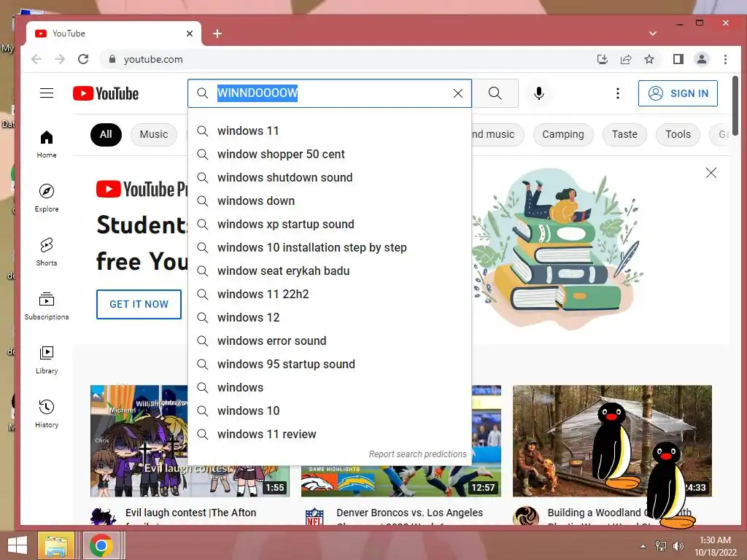The height and width of the screenshot is (560, 747).
Task: Choose suggestion "windows shutdown sound"
Action: click(x=330, y=178)
